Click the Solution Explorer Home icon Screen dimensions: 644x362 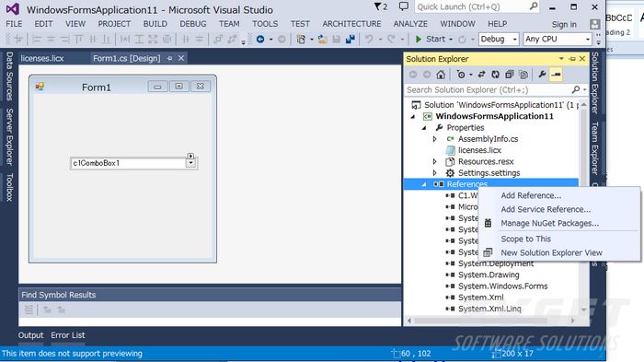[441, 75]
